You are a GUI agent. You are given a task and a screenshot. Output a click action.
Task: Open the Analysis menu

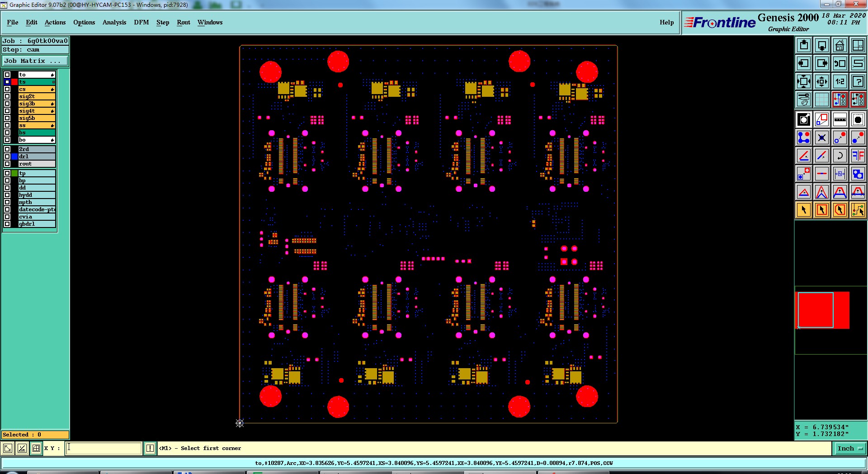click(x=114, y=22)
